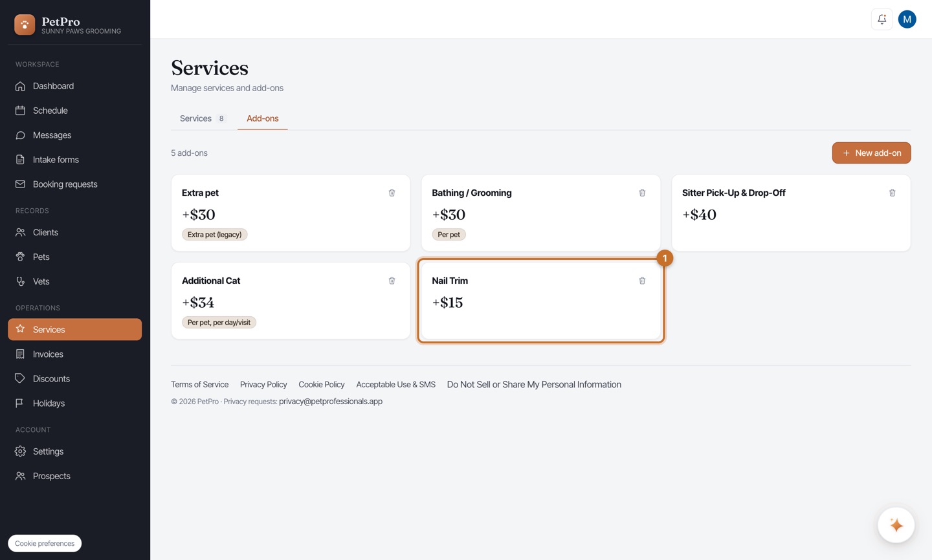
Task: Click the Holidays flag icon
Action: click(x=20, y=404)
